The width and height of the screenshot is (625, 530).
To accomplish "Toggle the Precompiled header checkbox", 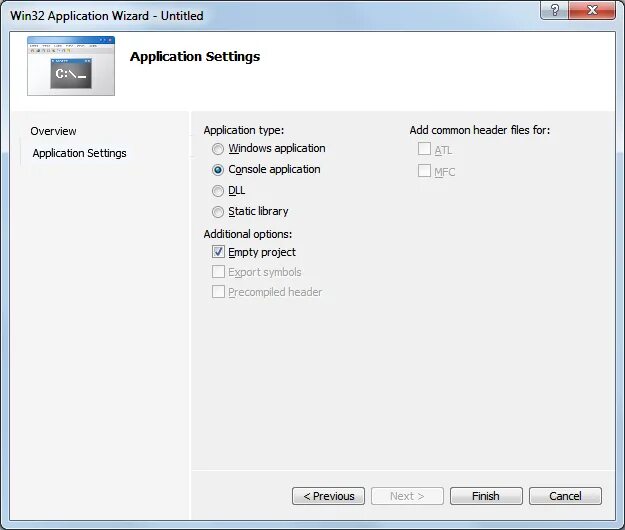I will tap(218, 292).
